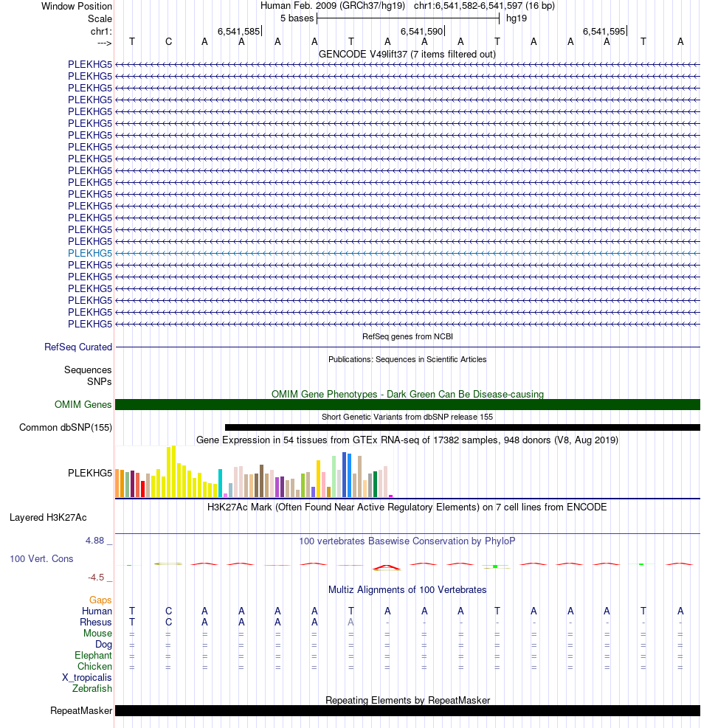
Task: Click the Publications: Sequences in Scientific Articles title
Action: pos(407,359)
